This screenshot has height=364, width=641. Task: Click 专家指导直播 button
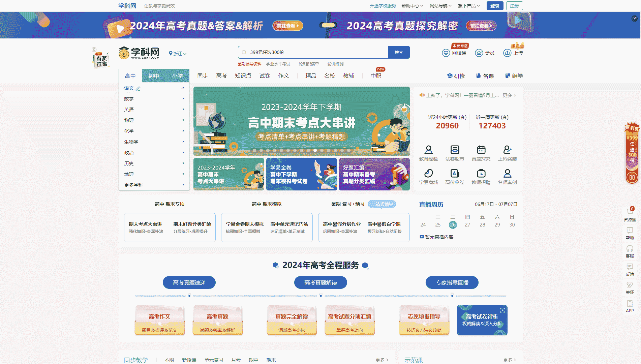(452, 282)
